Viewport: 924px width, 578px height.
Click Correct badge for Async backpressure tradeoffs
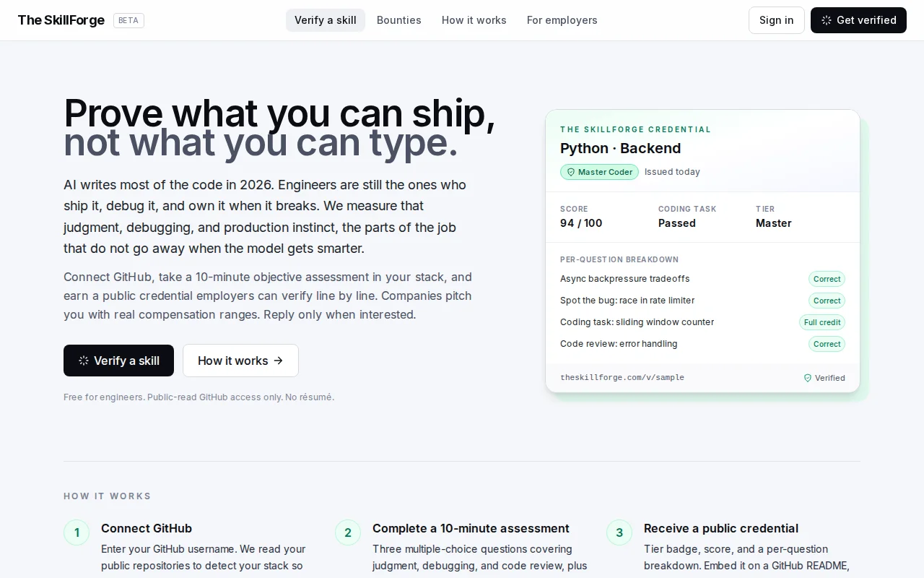tap(827, 279)
